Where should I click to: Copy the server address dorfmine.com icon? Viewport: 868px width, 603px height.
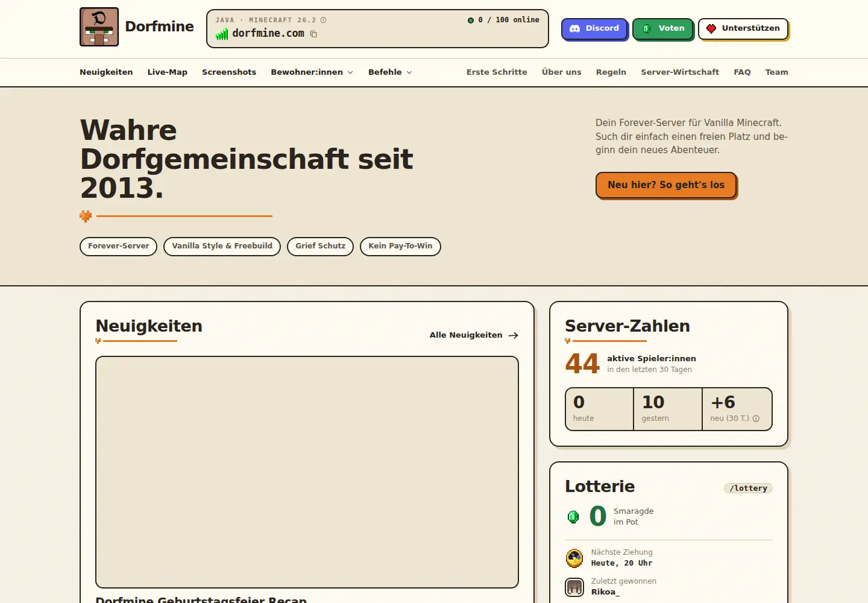pos(313,34)
